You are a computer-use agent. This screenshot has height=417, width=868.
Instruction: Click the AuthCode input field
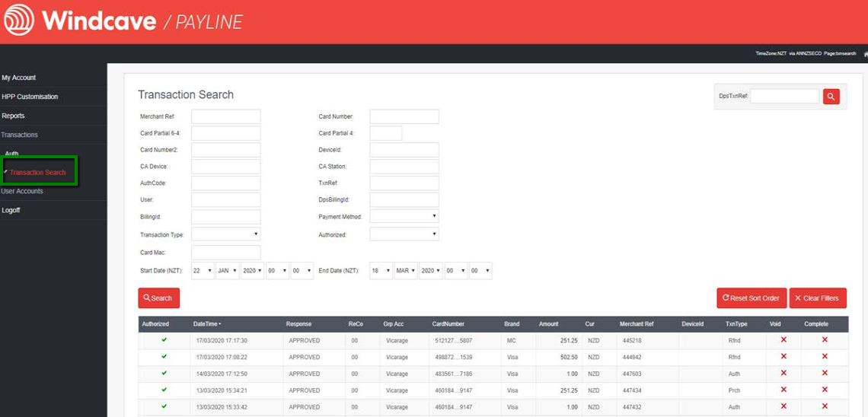pyautogui.click(x=226, y=183)
